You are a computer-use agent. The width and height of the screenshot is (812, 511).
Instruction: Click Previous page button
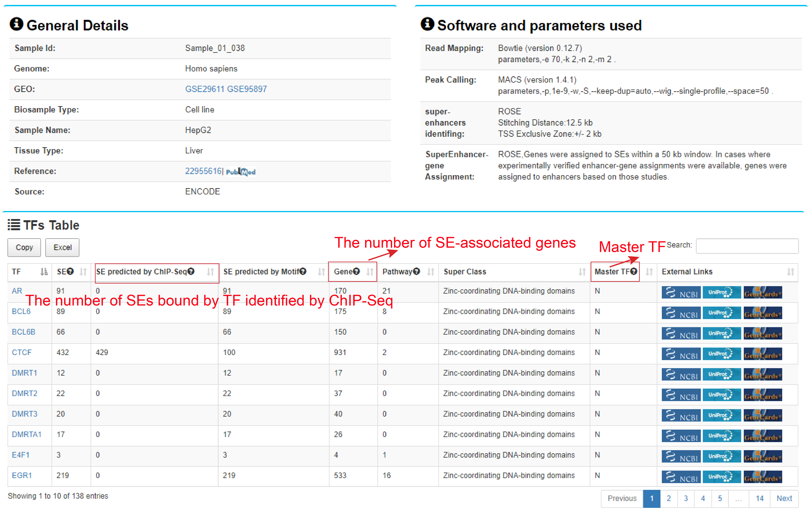point(622,498)
